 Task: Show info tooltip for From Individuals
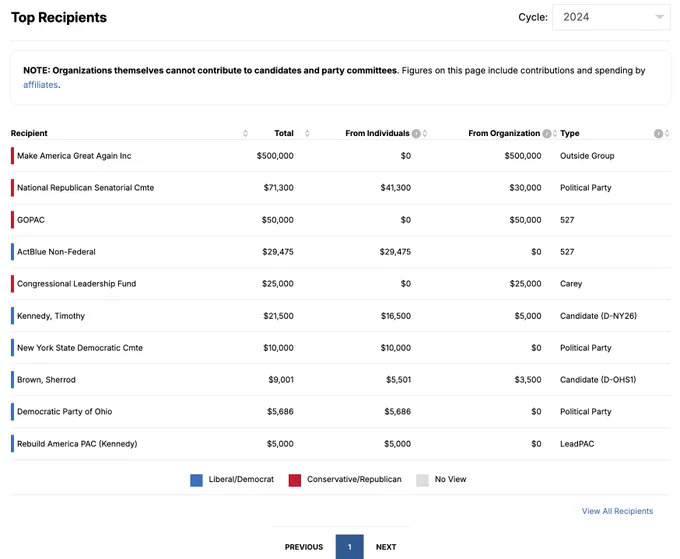pyautogui.click(x=416, y=133)
